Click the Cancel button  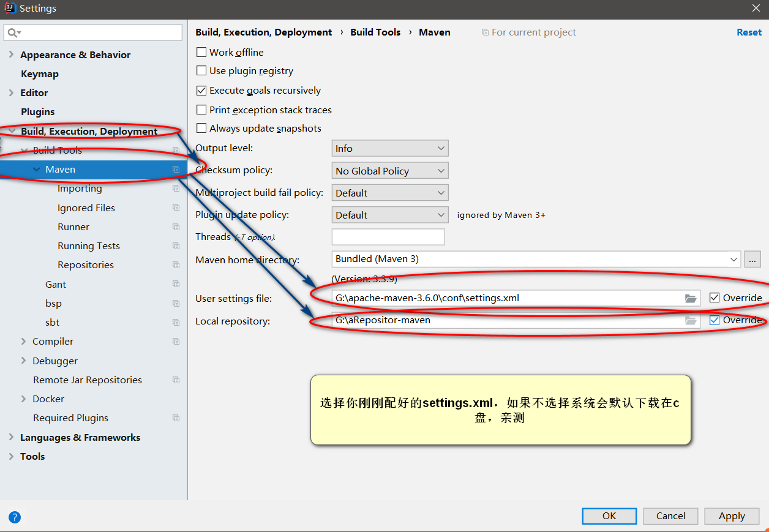[670, 516]
